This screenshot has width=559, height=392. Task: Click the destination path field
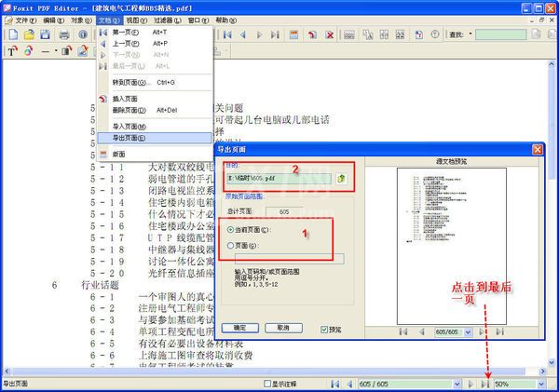[279, 179]
